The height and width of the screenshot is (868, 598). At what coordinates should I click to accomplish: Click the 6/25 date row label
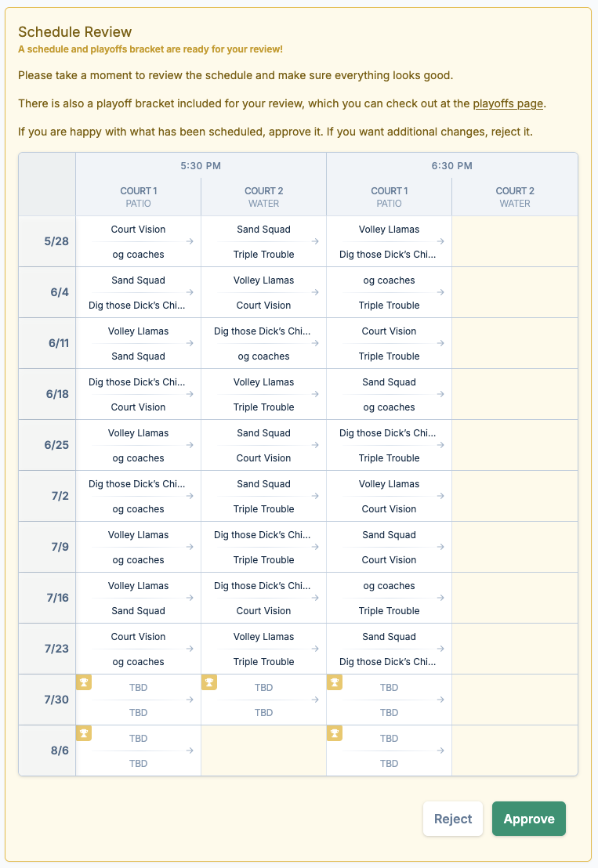pos(46,445)
